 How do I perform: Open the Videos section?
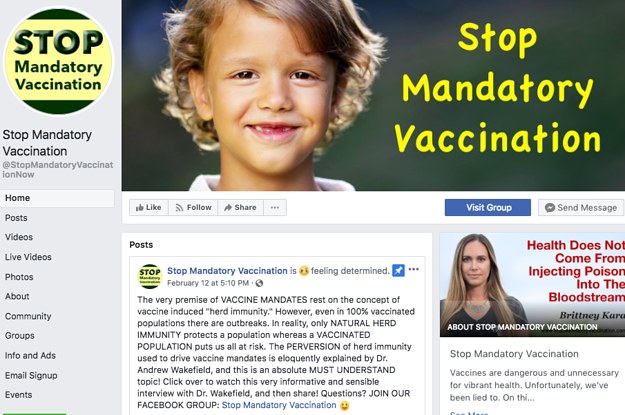(19, 237)
